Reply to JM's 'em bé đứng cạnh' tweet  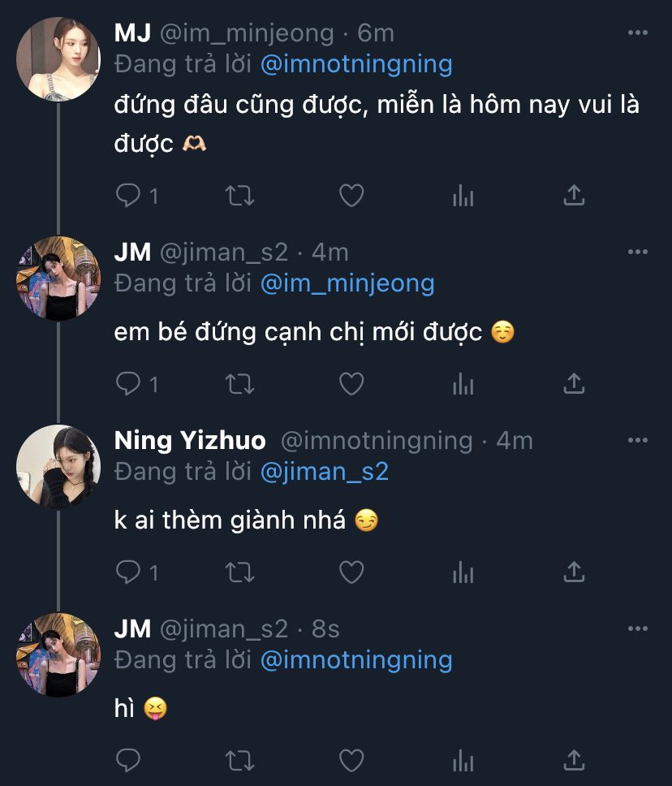128,383
